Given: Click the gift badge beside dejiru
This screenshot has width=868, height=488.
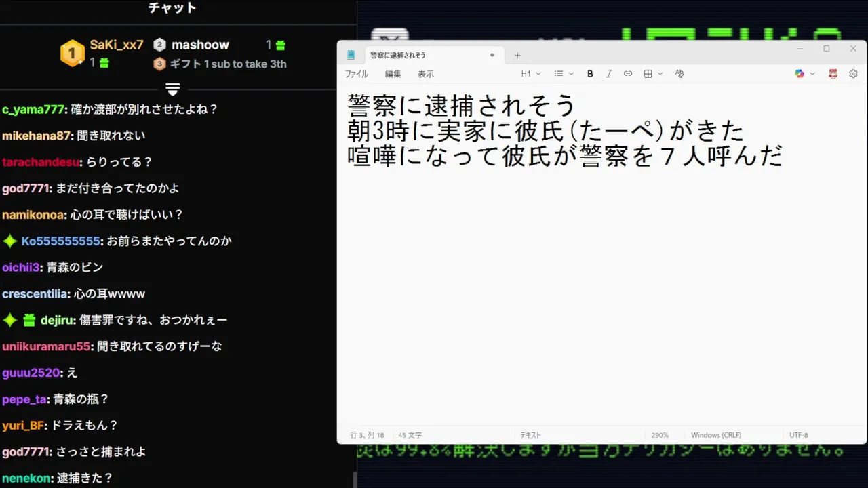Looking at the screenshot, I should tap(29, 320).
